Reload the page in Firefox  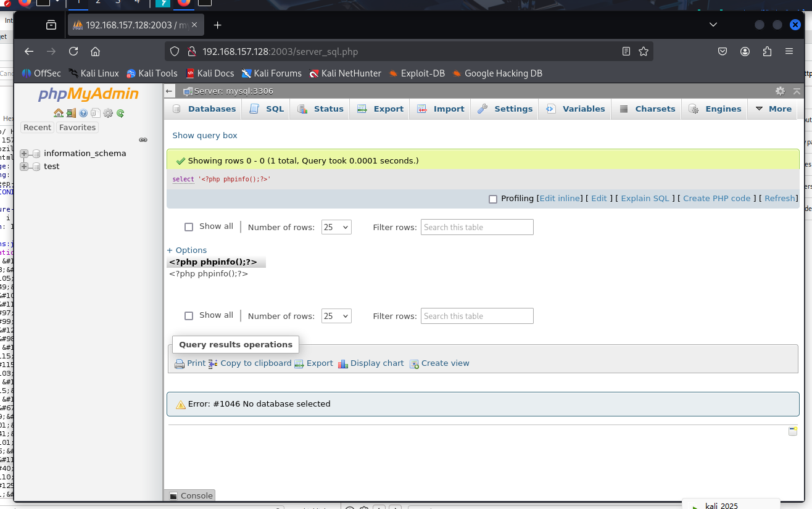[x=73, y=51]
